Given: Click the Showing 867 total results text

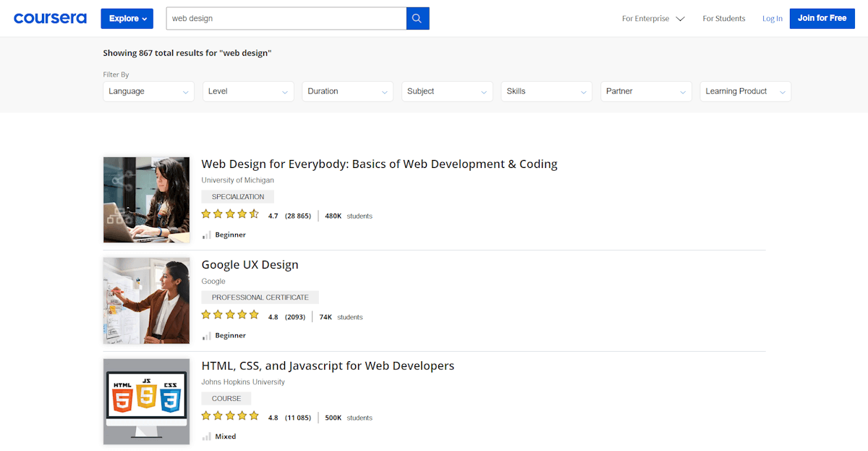Looking at the screenshot, I should coord(187,53).
